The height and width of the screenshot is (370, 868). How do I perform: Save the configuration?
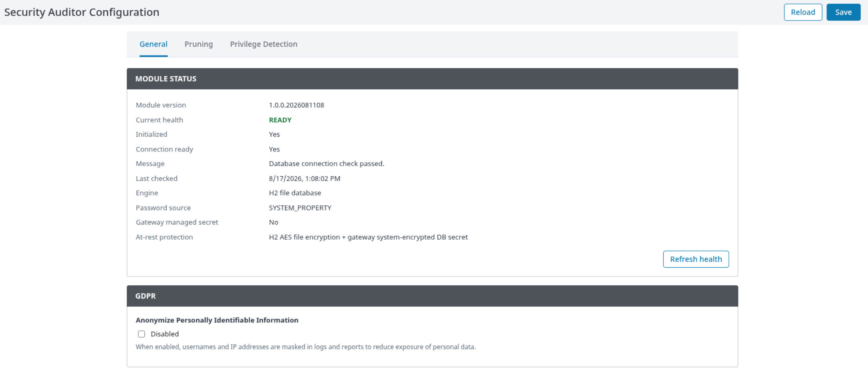843,12
